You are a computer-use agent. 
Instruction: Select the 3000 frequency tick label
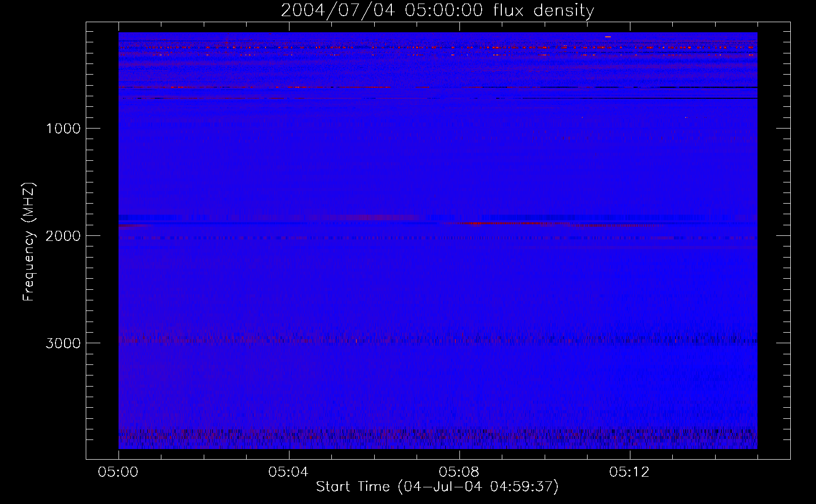[x=63, y=343]
